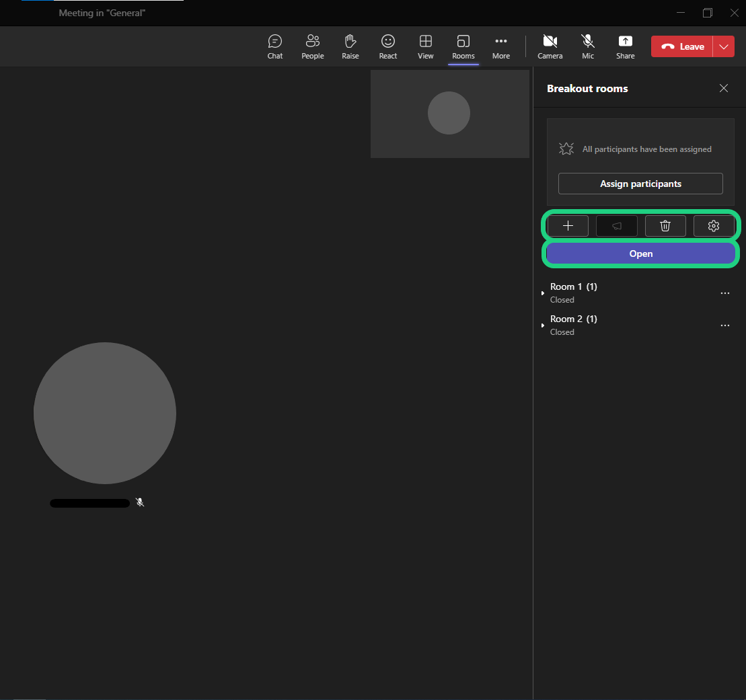Raise your hand in meeting
The image size is (746, 700).
pos(350,46)
